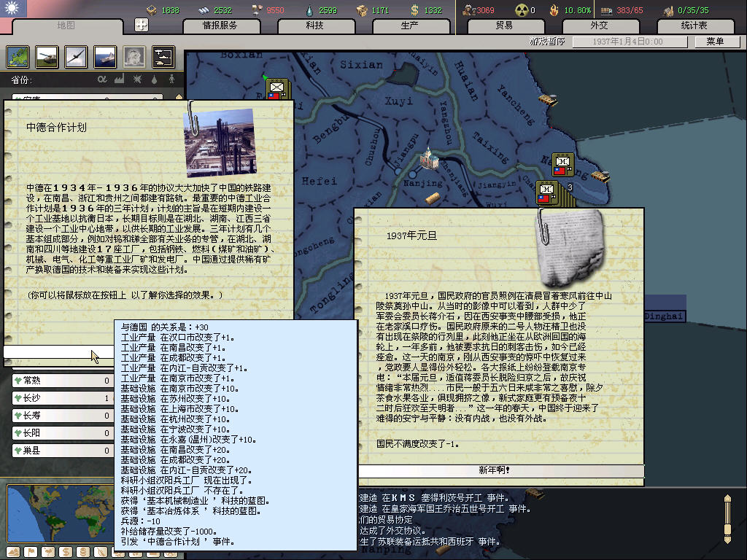Open the combined forces overview icon

point(163,56)
